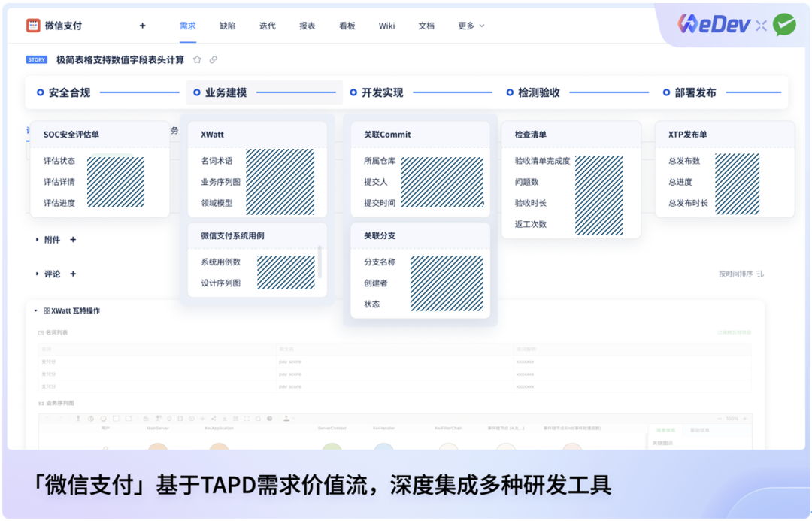Copy the story link via chain icon
Screen dimensions: 812x521
point(214,59)
